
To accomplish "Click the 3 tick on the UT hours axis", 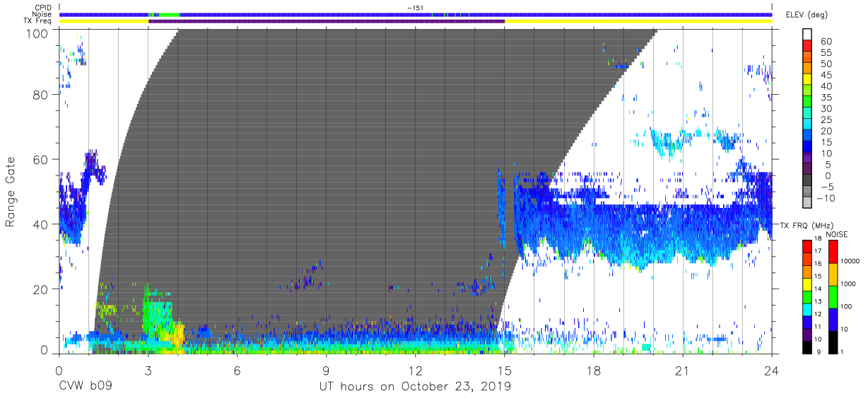I will click(x=148, y=370).
